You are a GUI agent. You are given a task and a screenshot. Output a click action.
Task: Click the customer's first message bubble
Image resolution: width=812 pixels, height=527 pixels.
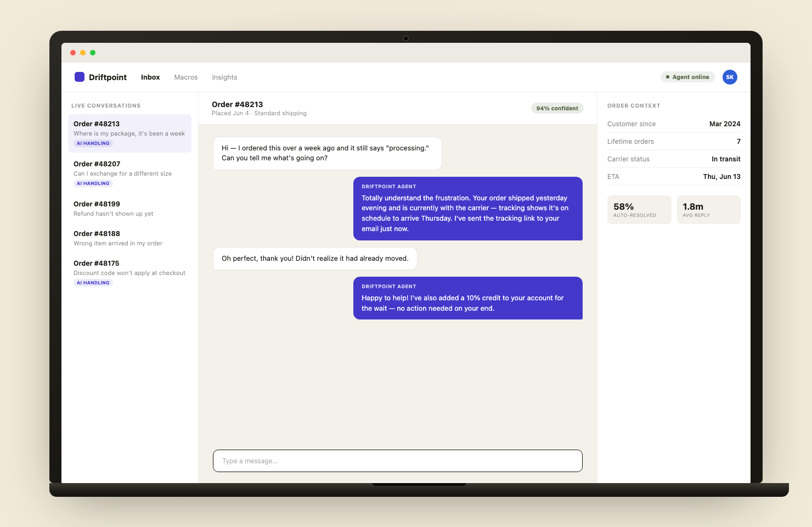(328, 153)
